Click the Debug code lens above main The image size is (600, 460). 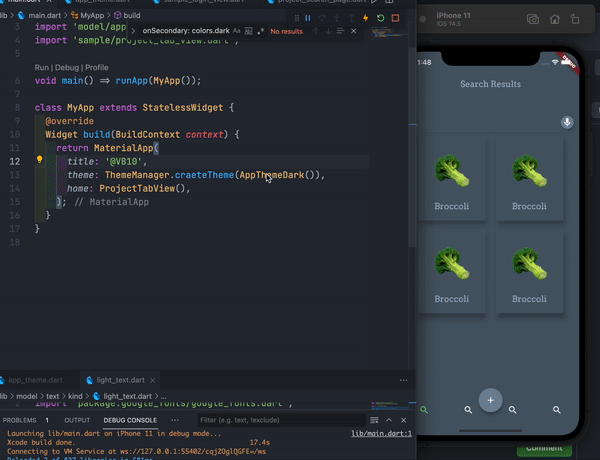[67, 68]
